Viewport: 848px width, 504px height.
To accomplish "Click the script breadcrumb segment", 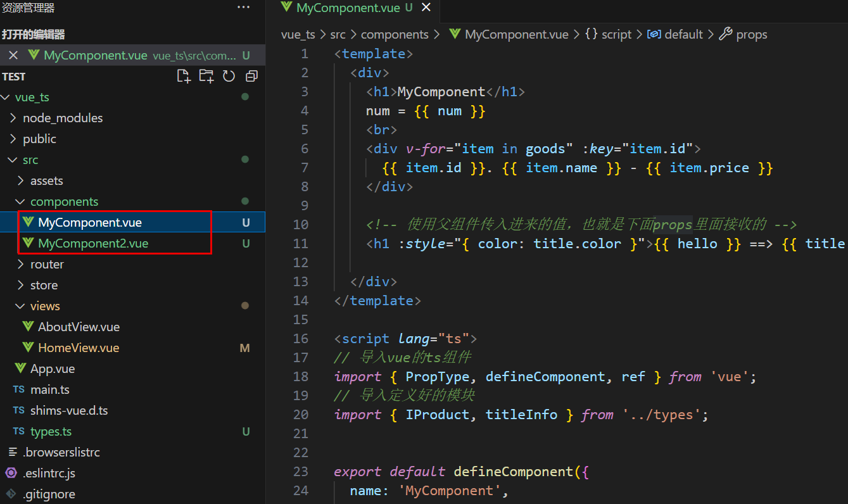I will pyautogui.click(x=609, y=34).
